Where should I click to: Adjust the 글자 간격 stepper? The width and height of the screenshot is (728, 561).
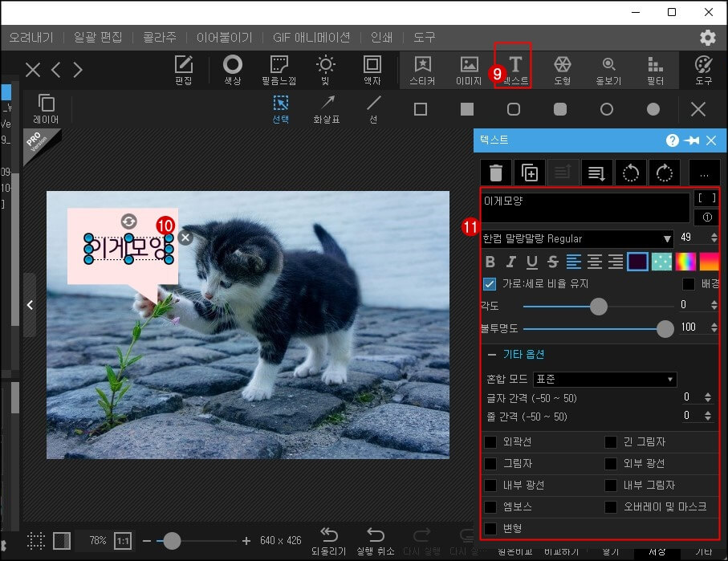click(x=708, y=397)
